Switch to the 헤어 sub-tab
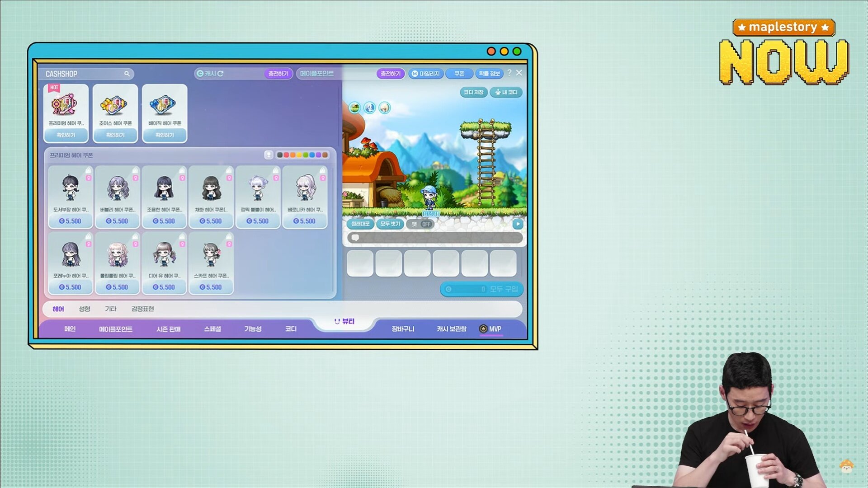This screenshot has width=868, height=488. (58, 309)
